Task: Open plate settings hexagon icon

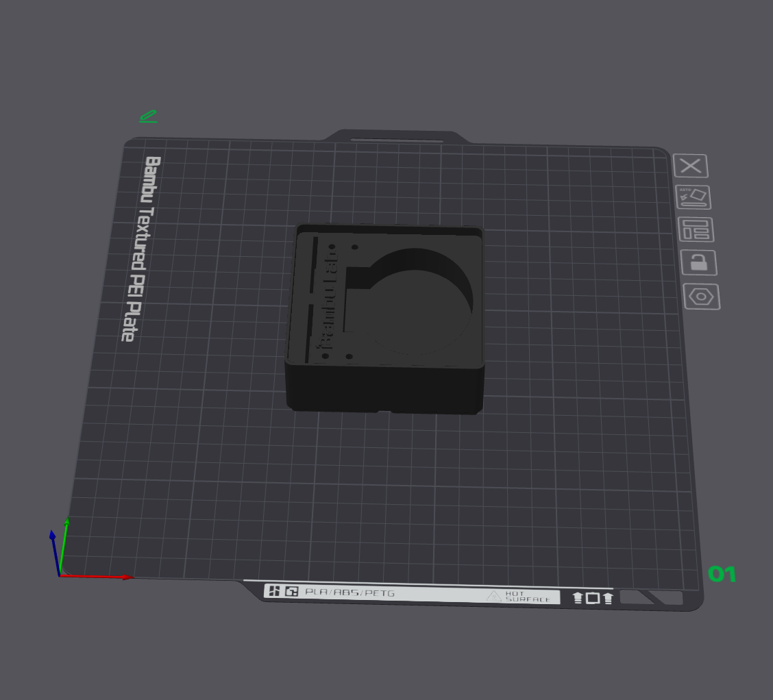Action: (702, 297)
